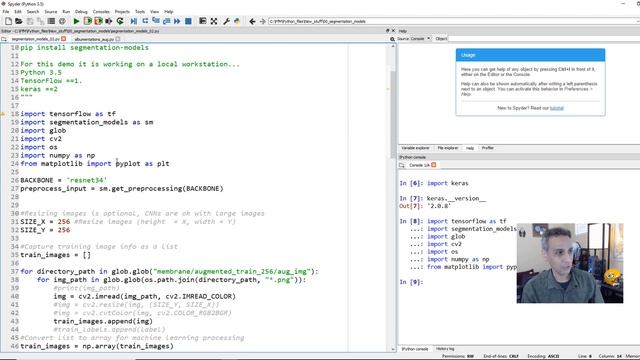This screenshot has height=360, width=640.
Task: Click line 18 import tensorflow as tf
Action: click(x=68, y=114)
